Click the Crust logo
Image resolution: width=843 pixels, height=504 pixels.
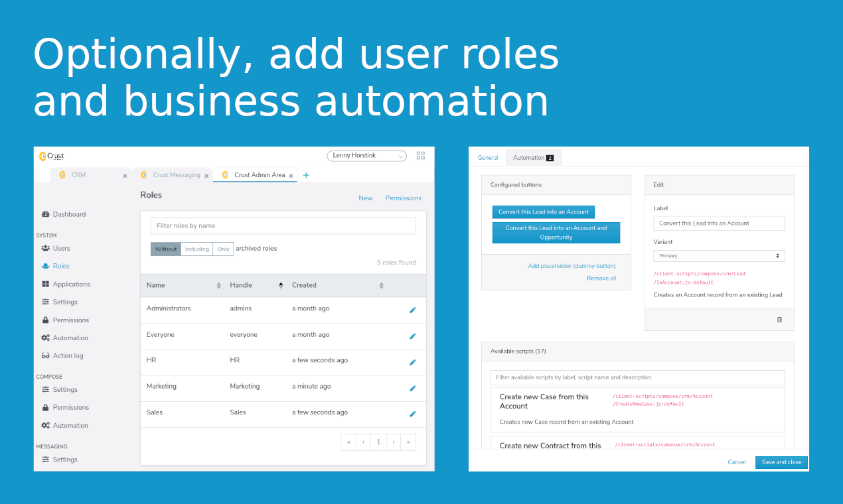click(51, 157)
